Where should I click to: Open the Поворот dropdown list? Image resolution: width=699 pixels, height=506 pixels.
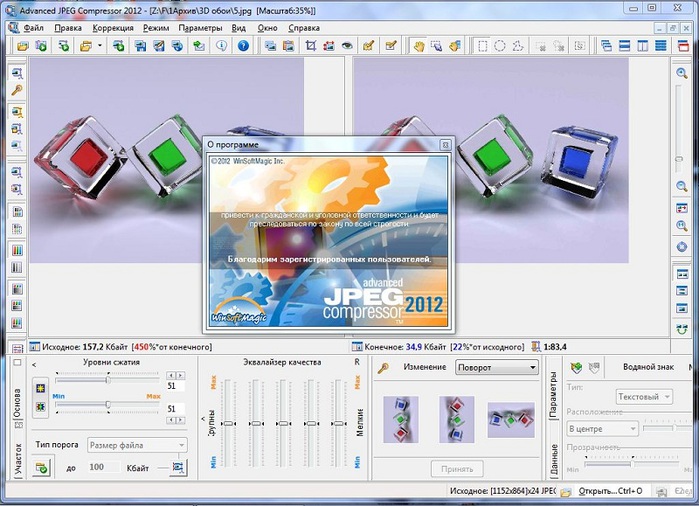(496, 368)
